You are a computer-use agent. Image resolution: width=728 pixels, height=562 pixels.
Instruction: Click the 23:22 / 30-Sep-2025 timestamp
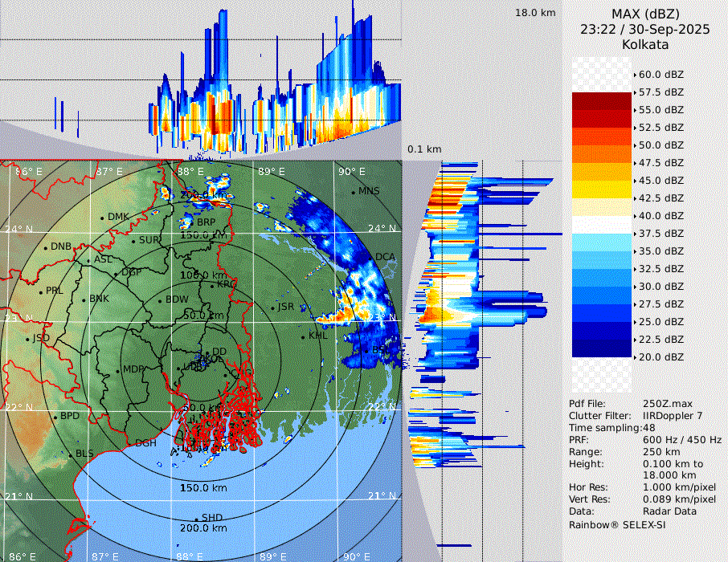point(645,29)
